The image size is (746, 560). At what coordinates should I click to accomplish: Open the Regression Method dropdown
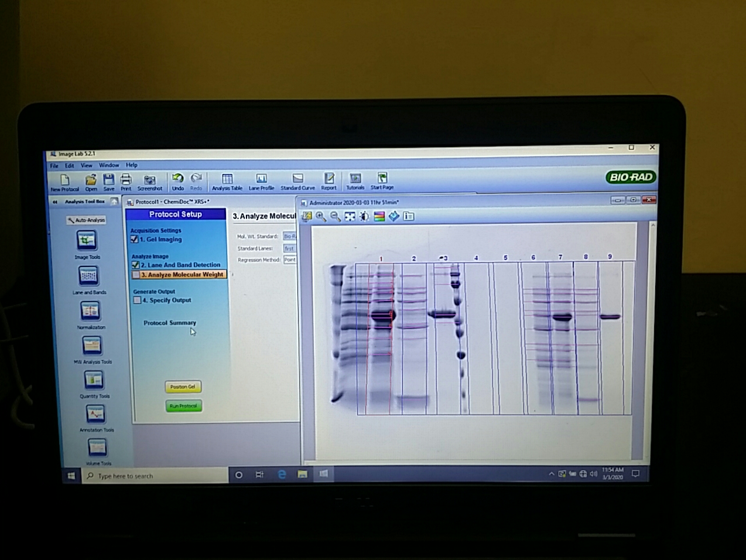tap(290, 259)
